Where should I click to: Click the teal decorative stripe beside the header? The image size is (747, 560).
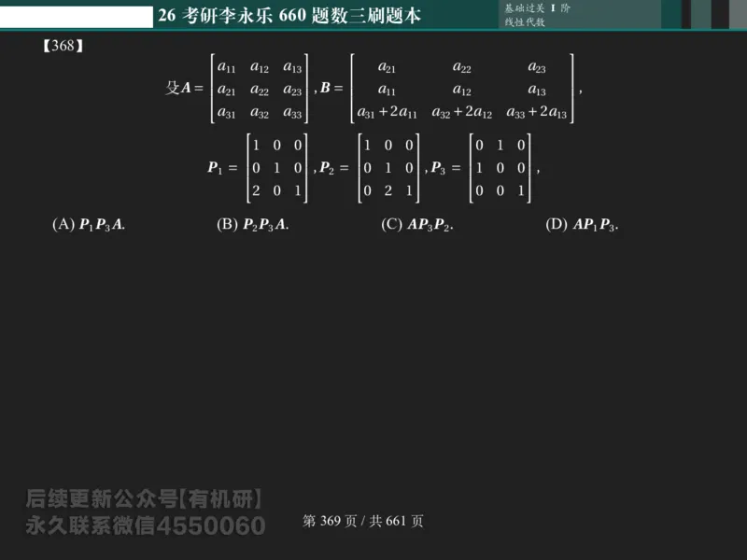[672, 13]
